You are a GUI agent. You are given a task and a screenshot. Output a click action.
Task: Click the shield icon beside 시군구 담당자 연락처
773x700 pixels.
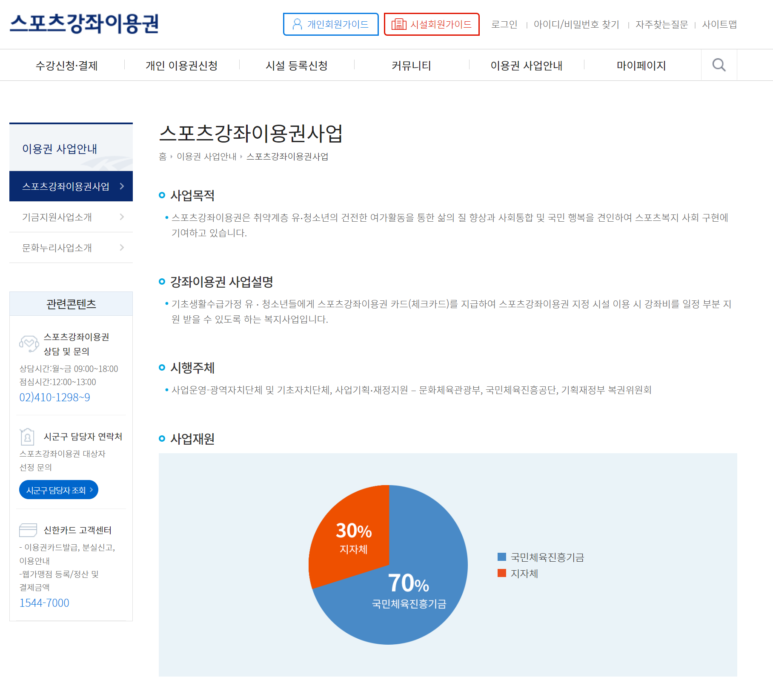click(x=27, y=437)
